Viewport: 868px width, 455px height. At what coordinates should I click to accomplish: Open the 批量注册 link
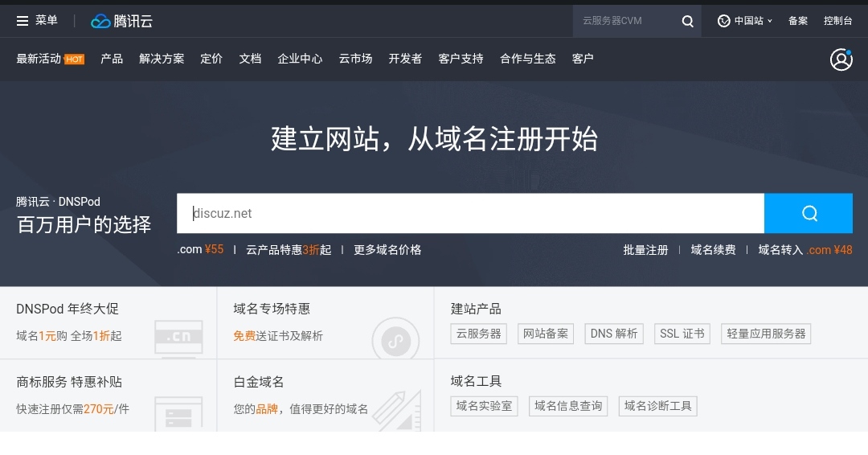click(645, 250)
